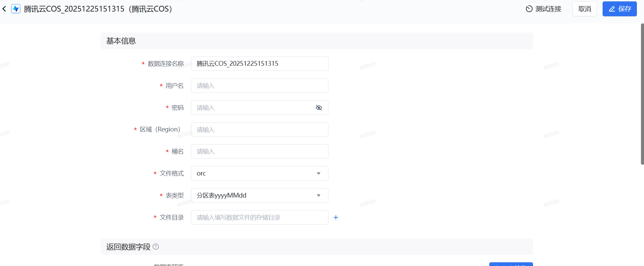Screen dimensions: 644x266
Task: Click into the 密码 input field
Action: 253,108
